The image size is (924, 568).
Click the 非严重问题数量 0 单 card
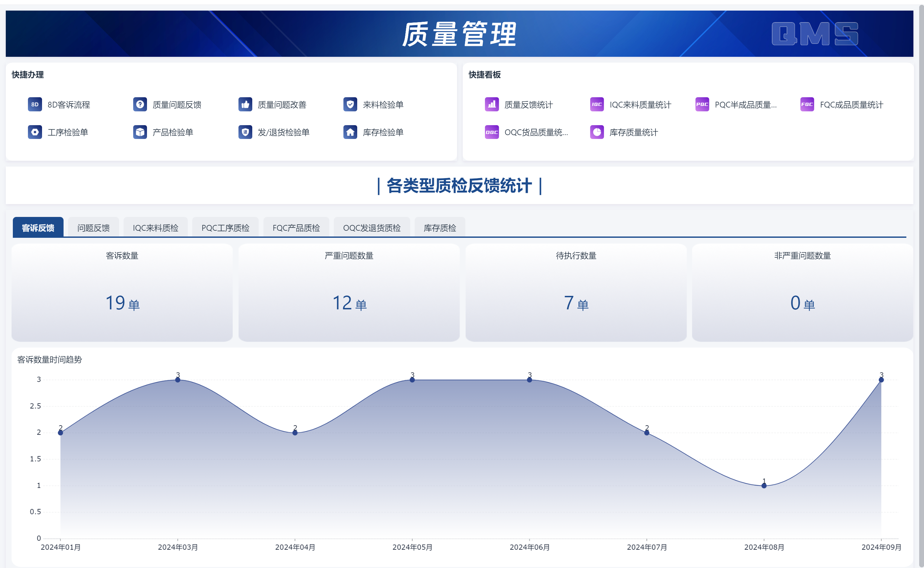(802, 293)
